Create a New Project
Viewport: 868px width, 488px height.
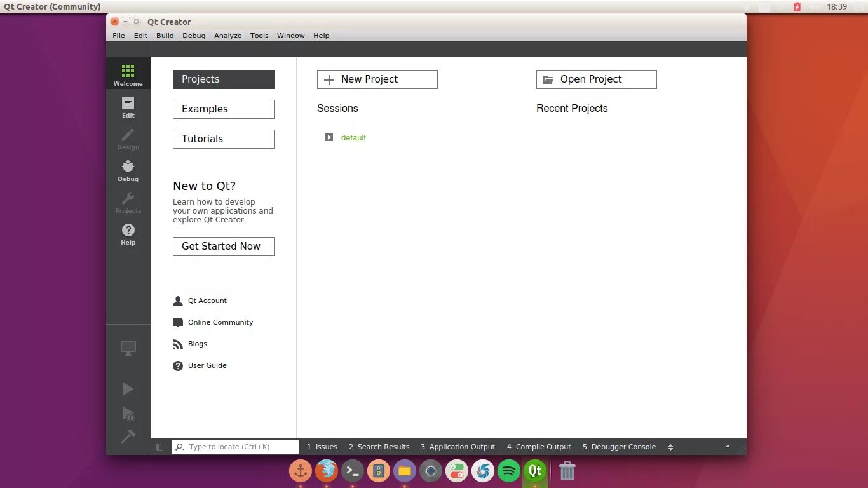pos(377,79)
